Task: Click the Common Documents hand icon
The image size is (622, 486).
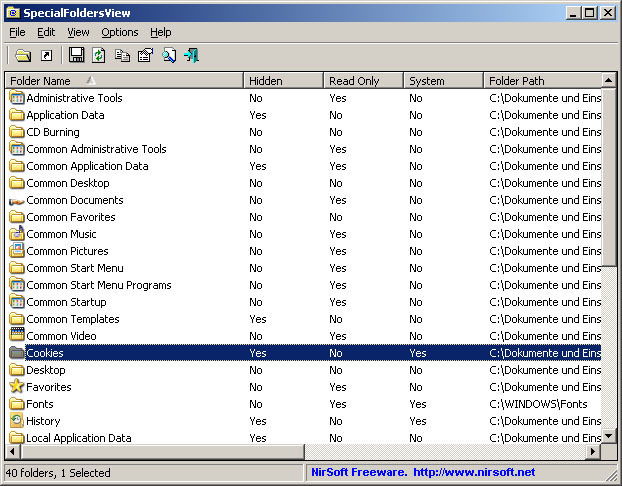Action: (17, 202)
